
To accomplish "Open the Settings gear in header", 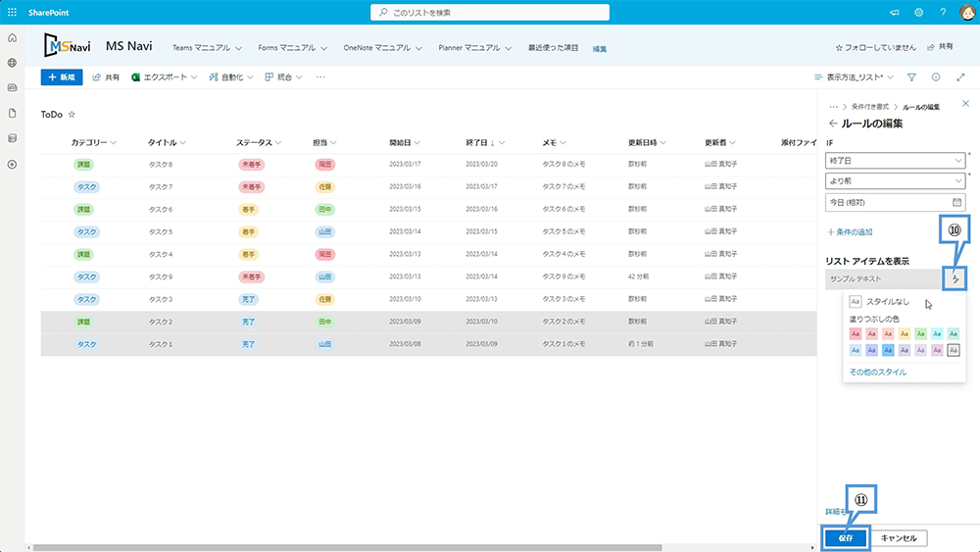I will [x=918, y=12].
